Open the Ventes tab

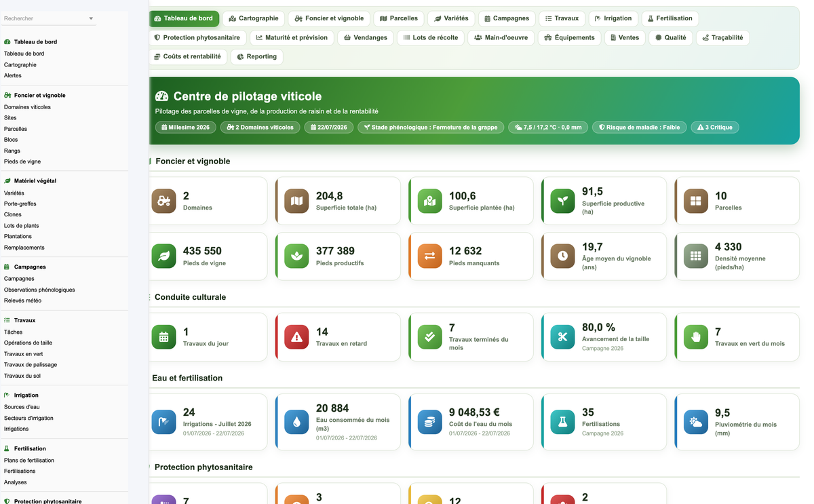tap(625, 37)
